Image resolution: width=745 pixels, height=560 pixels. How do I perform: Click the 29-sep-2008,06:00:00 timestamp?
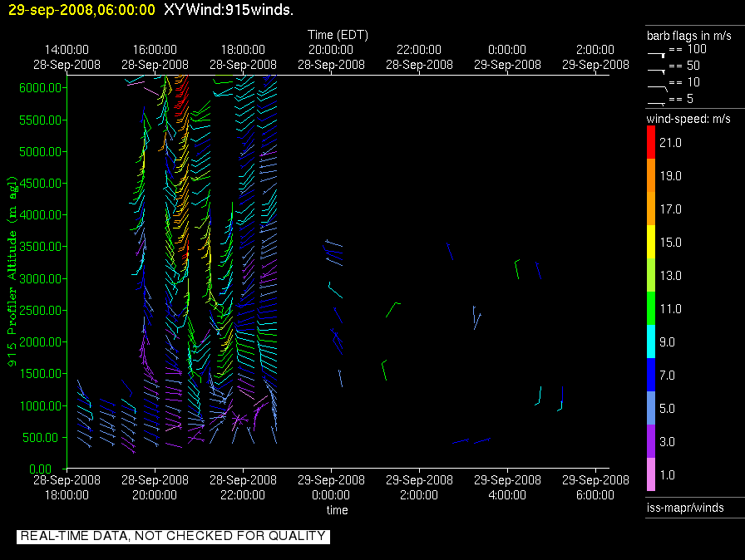tap(81, 9)
